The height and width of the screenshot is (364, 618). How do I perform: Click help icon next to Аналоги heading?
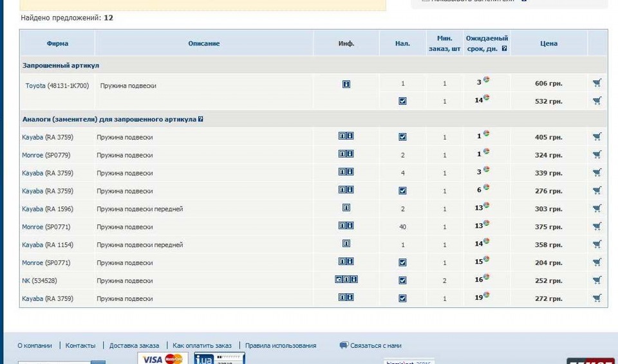[201, 118]
